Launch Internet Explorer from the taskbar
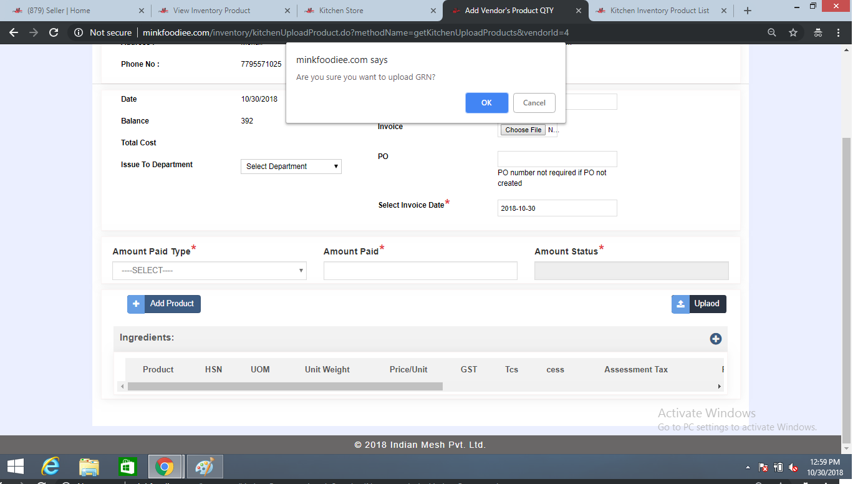The height and width of the screenshot is (484, 868). [51, 467]
